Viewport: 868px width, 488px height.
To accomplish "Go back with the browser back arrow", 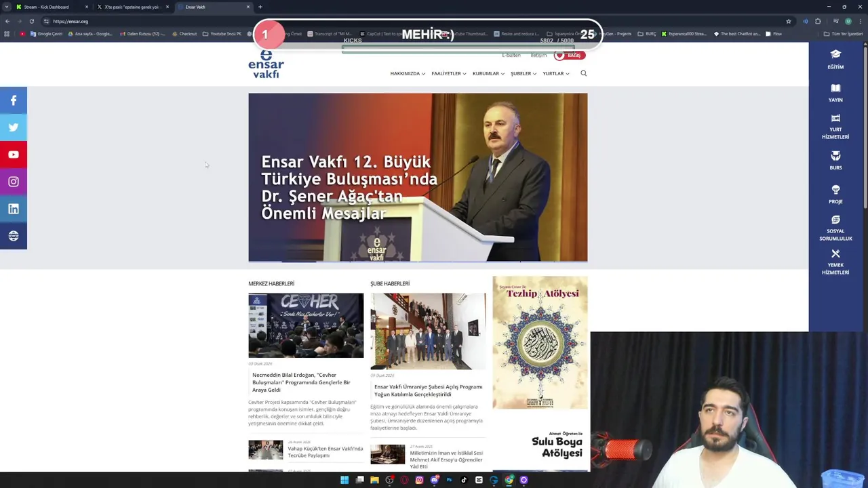I will tap(7, 21).
